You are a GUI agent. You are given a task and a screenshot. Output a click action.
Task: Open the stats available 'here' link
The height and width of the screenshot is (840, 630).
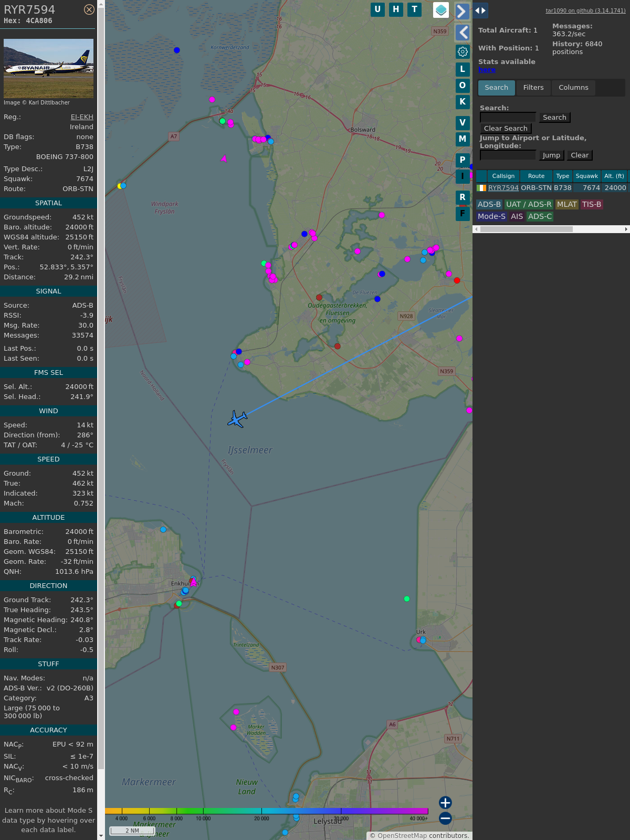[487, 70]
